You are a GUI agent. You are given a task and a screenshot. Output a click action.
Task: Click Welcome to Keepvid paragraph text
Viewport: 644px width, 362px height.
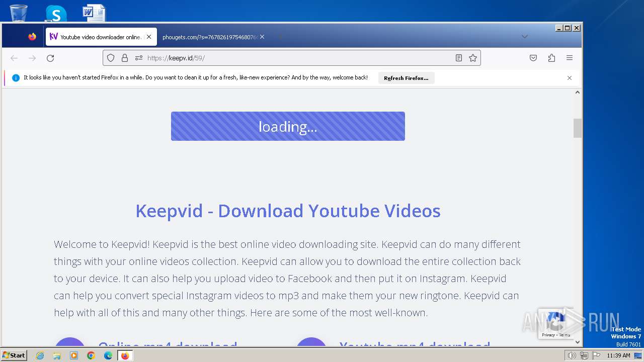coord(287,279)
